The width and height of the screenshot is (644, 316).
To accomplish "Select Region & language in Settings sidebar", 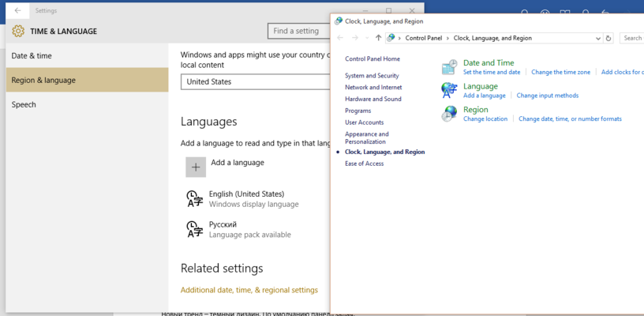I will (87, 80).
